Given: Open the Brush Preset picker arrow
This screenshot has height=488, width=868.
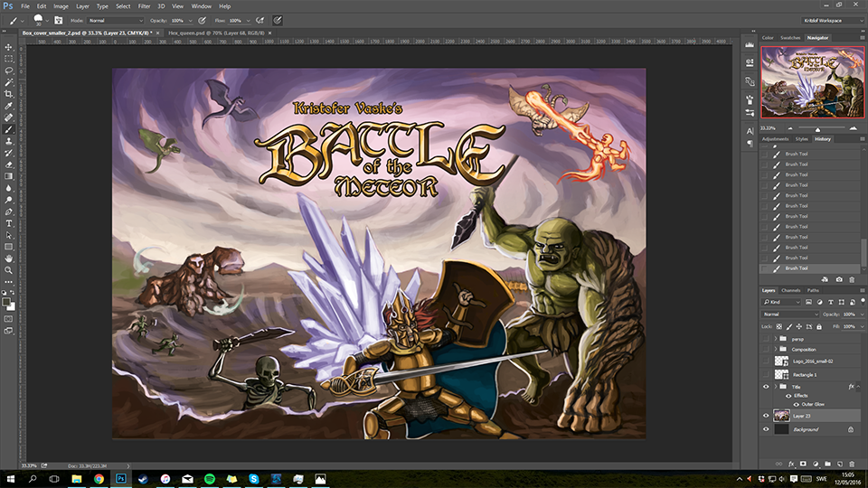Looking at the screenshot, I should [47, 21].
